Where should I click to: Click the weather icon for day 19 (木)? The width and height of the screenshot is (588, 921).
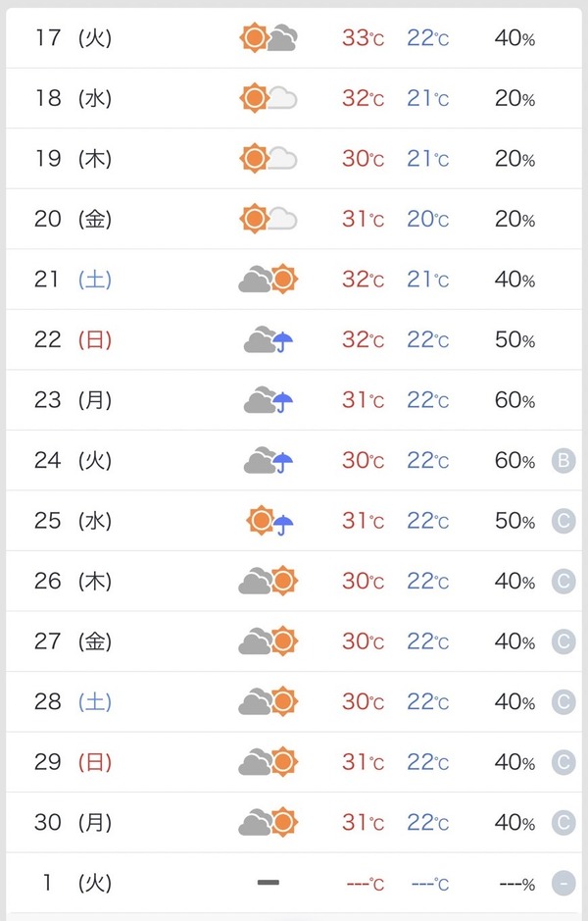coord(269,159)
